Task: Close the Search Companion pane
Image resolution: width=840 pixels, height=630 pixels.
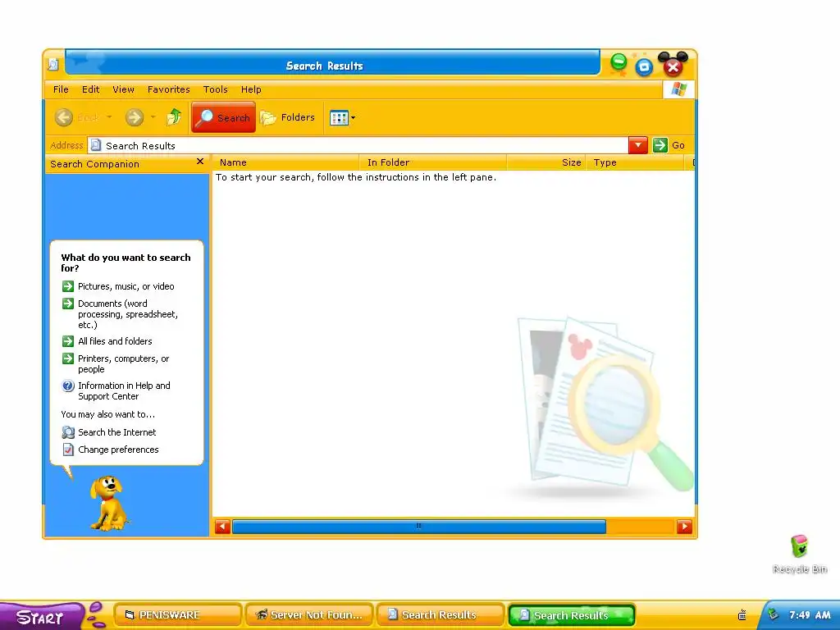Action: (x=200, y=162)
